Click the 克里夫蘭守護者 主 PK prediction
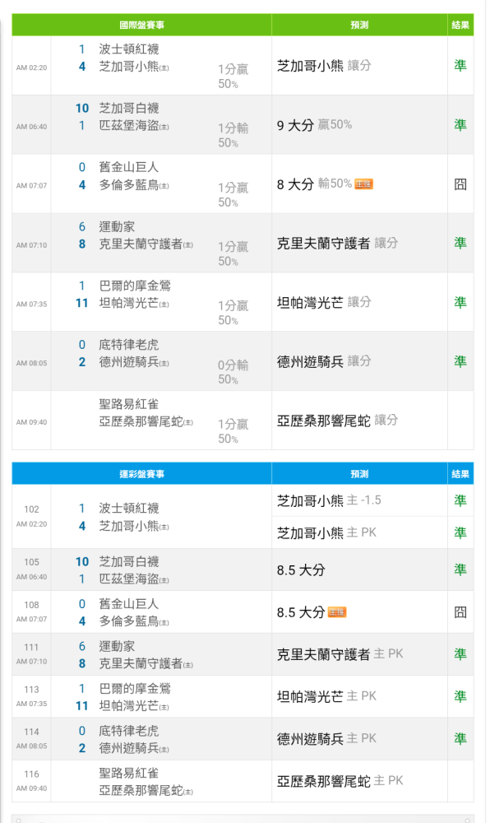504x823 pixels. pos(340,654)
